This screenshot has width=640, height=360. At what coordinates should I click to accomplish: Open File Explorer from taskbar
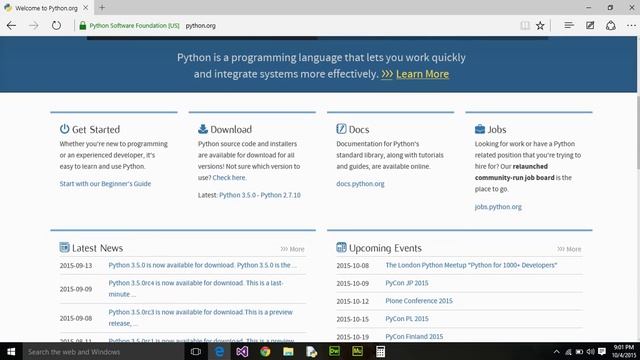(x=288, y=351)
